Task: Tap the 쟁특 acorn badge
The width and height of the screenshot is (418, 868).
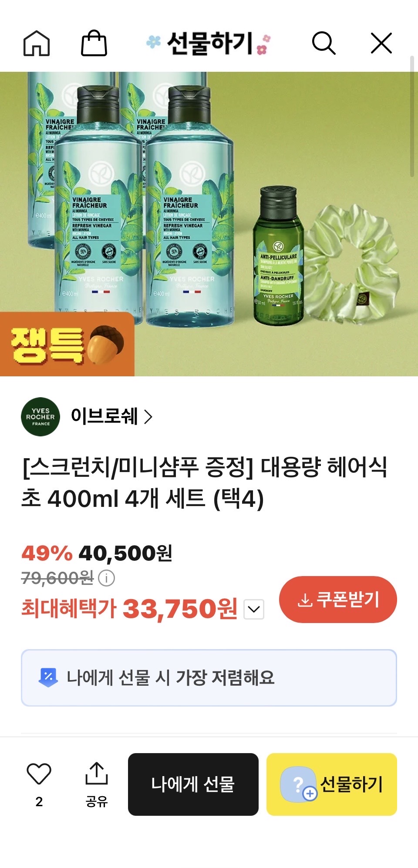Action: click(x=67, y=345)
